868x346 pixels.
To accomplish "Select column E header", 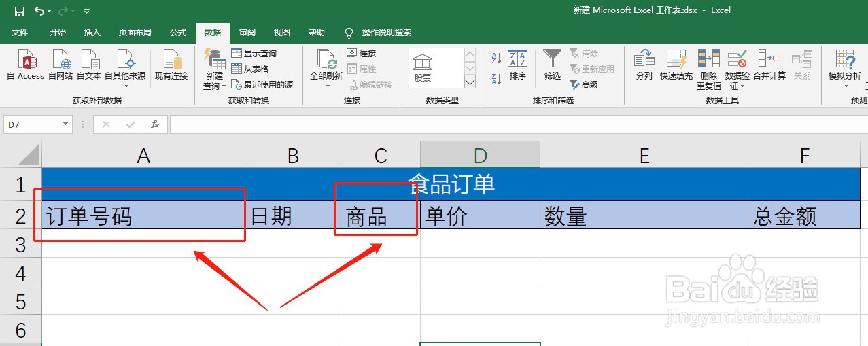I will tap(644, 155).
